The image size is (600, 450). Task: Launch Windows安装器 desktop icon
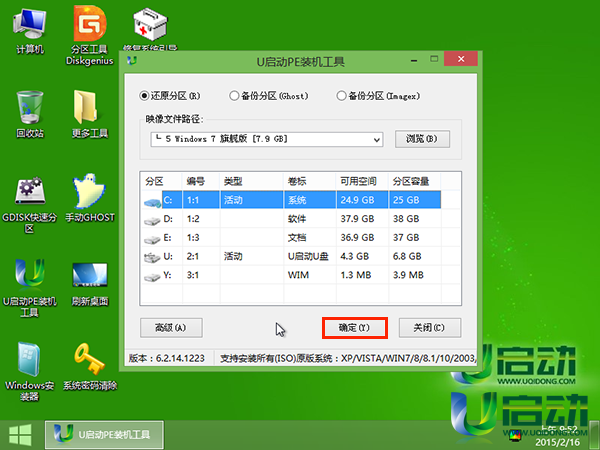29,371
